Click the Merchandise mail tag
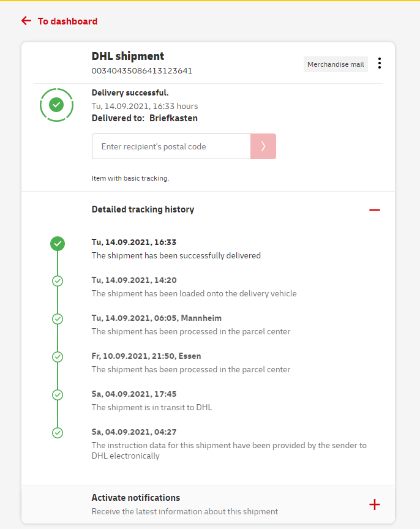This screenshot has height=529, width=420. [336, 64]
